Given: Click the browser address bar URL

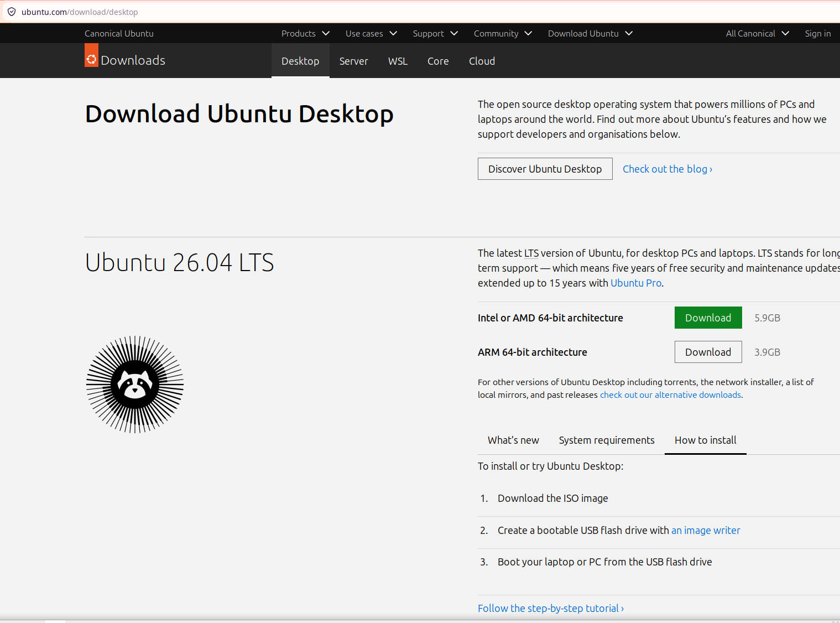Looking at the screenshot, I should pyautogui.click(x=80, y=12).
